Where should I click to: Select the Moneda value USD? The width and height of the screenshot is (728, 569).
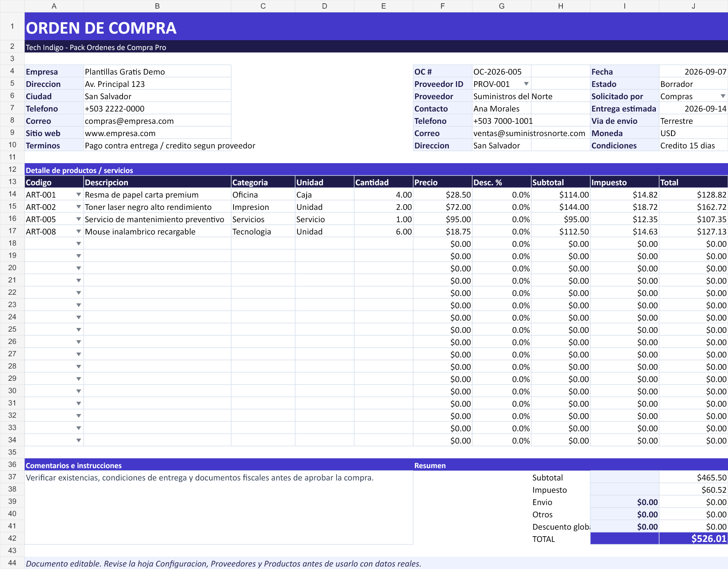[694, 133]
